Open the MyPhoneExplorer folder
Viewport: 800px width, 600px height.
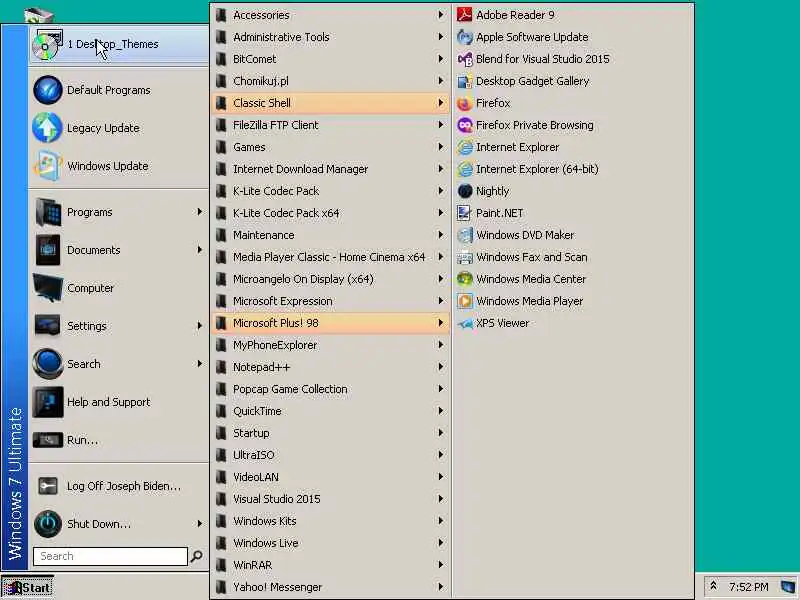[330, 345]
